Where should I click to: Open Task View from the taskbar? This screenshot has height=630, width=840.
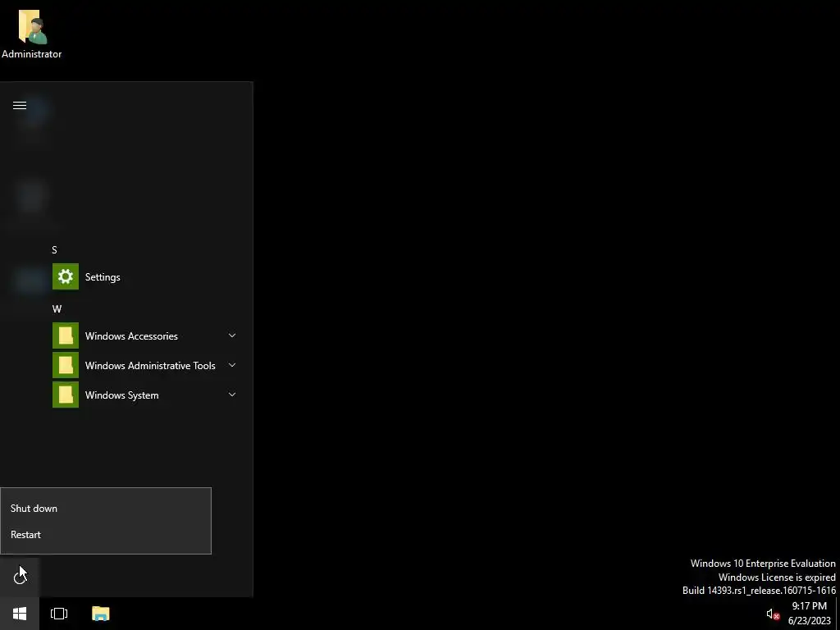point(59,614)
